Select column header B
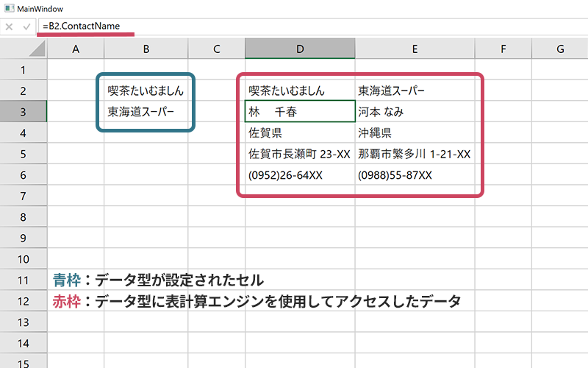Image resolution: width=588 pixels, height=368 pixels. (x=146, y=49)
